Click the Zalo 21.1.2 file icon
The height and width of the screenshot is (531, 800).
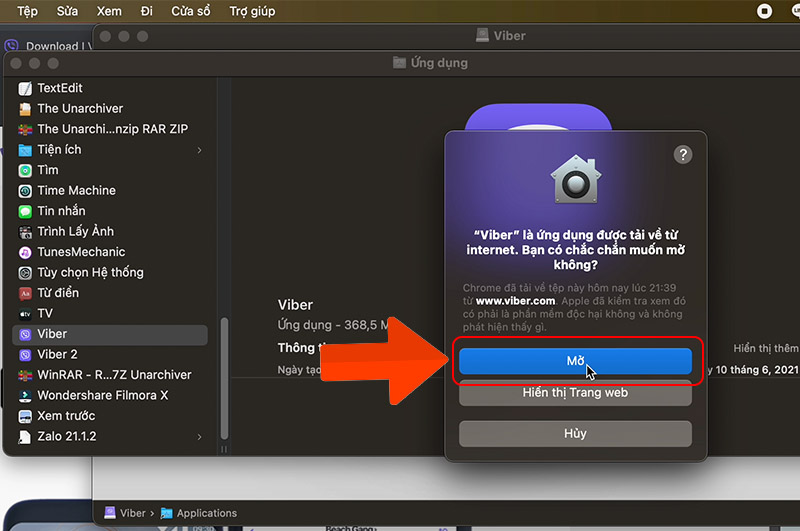[x=25, y=437]
